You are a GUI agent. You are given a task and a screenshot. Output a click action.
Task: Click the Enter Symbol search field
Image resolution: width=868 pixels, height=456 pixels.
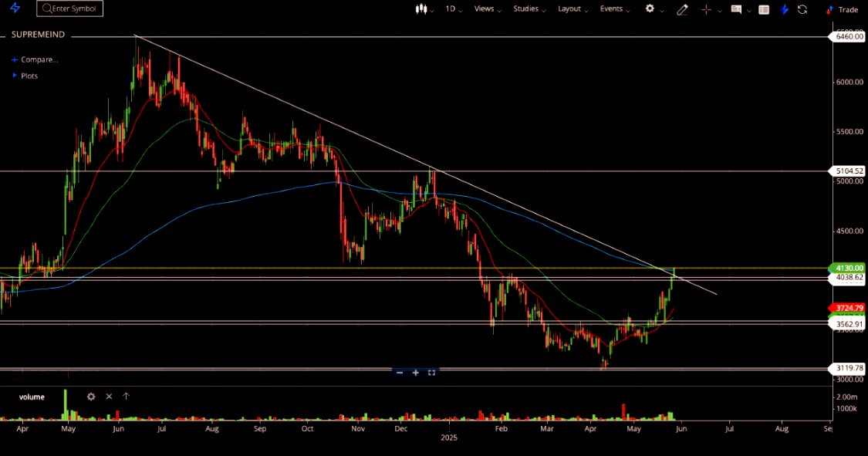[69, 8]
